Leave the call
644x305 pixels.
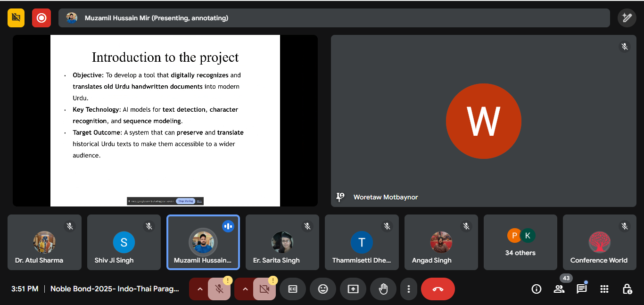(438, 289)
